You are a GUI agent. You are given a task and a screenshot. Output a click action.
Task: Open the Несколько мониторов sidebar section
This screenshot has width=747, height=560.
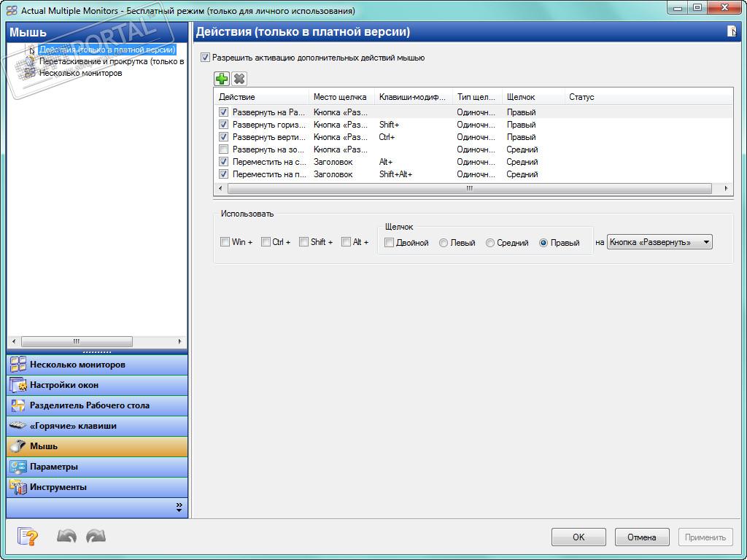pyautogui.click(x=97, y=365)
